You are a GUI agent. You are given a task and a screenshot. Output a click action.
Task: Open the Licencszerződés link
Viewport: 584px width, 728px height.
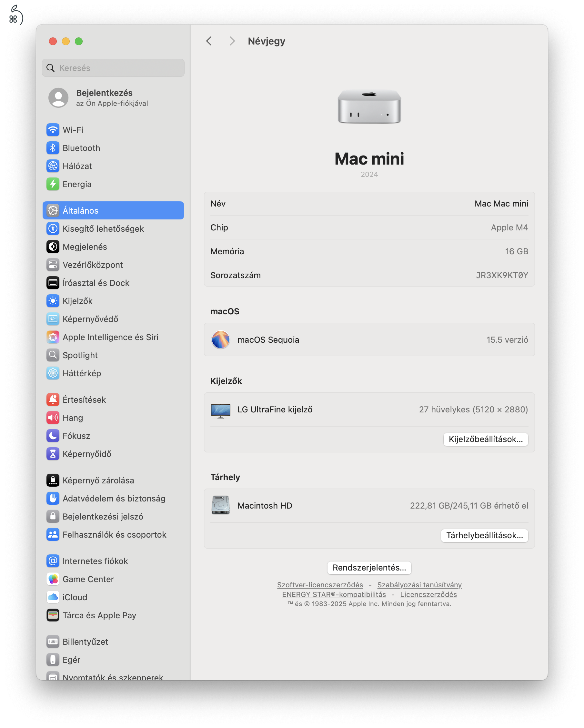(428, 595)
